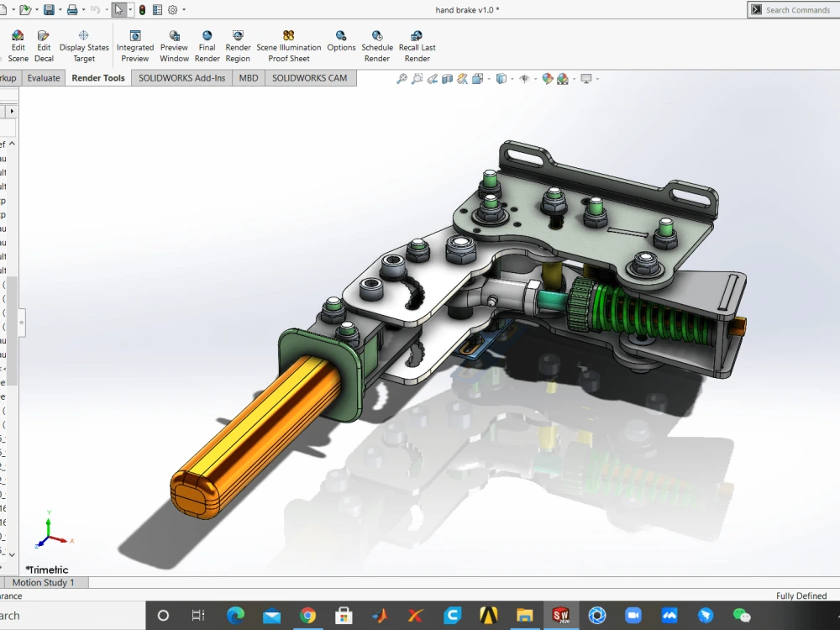The width and height of the screenshot is (840, 630).
Task: Open File Explorer from taskbar
Action: pos(524,616)
